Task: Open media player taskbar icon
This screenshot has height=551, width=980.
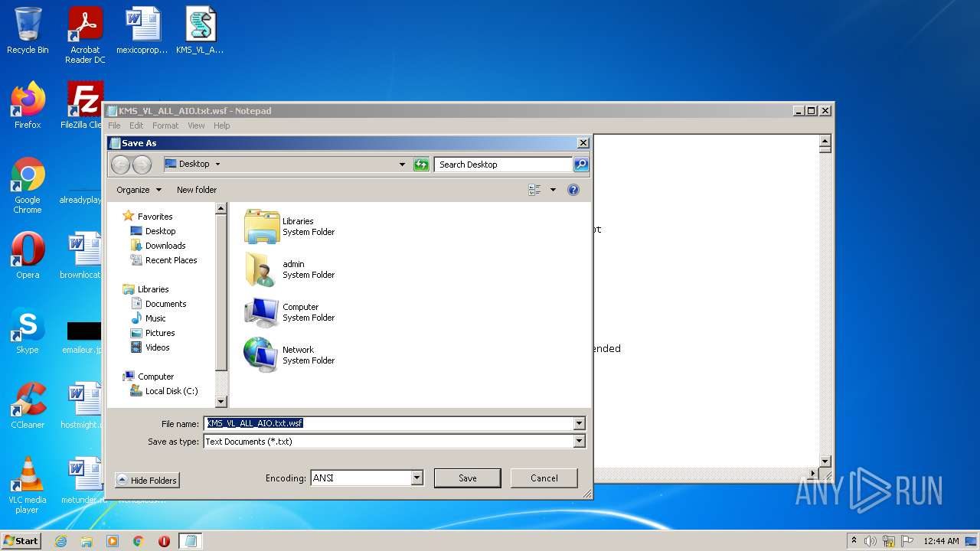Action: [113, 541]
